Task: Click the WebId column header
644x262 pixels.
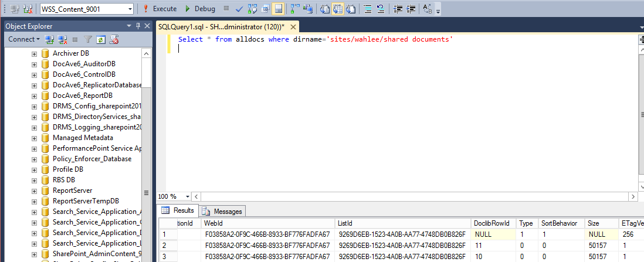Action: (x=268, y=223)
